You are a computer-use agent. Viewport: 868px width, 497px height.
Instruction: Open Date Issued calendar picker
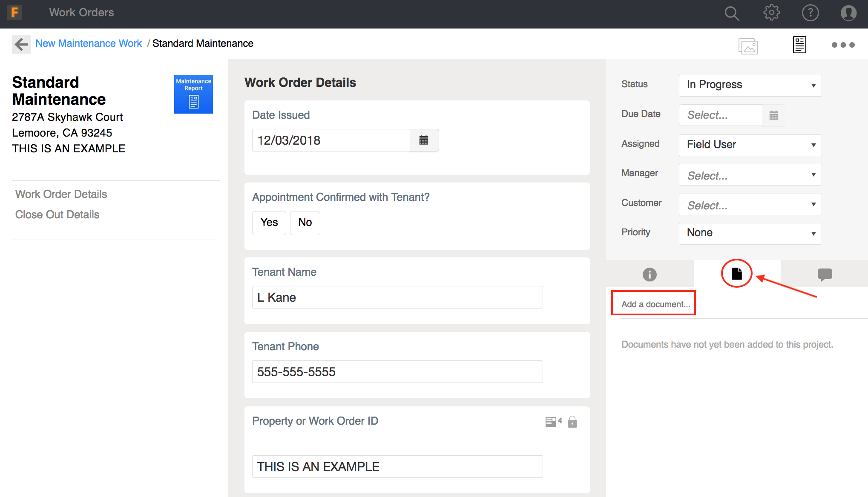pyautogui.click(x=424, y=140)
